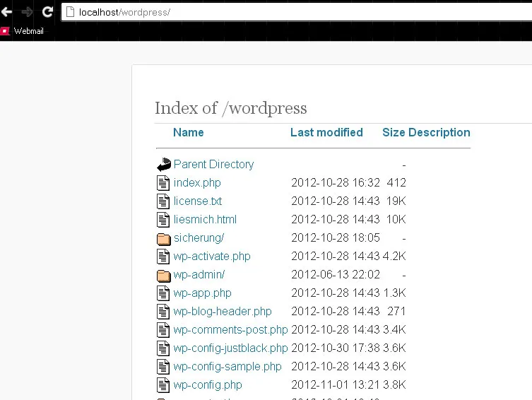The height and width of the screenshot is (400, 532).
Task: Click folder icon beside wp-admin/
Action: coord(163,276)
